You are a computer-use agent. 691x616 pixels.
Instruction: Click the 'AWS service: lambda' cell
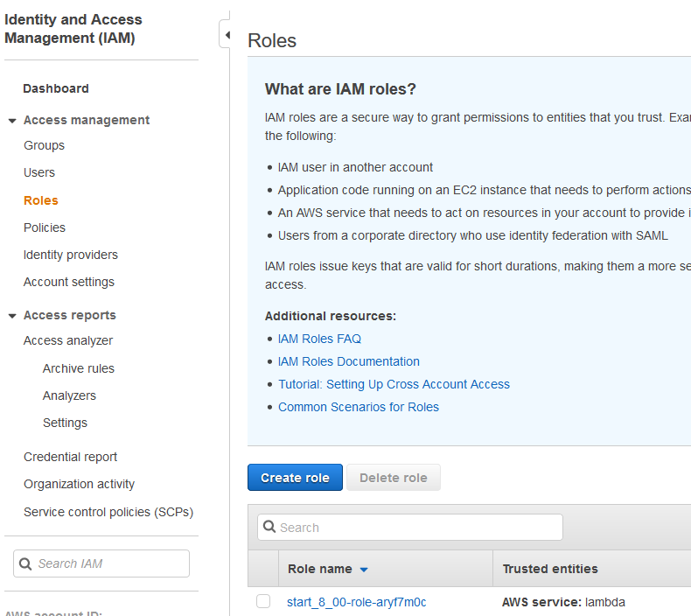(563, 602)
